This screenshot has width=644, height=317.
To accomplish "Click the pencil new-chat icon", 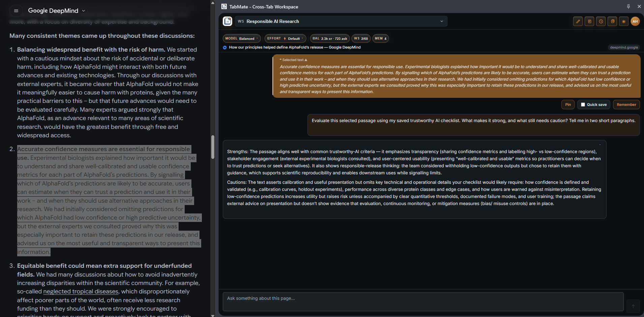I will pos(578,22).
